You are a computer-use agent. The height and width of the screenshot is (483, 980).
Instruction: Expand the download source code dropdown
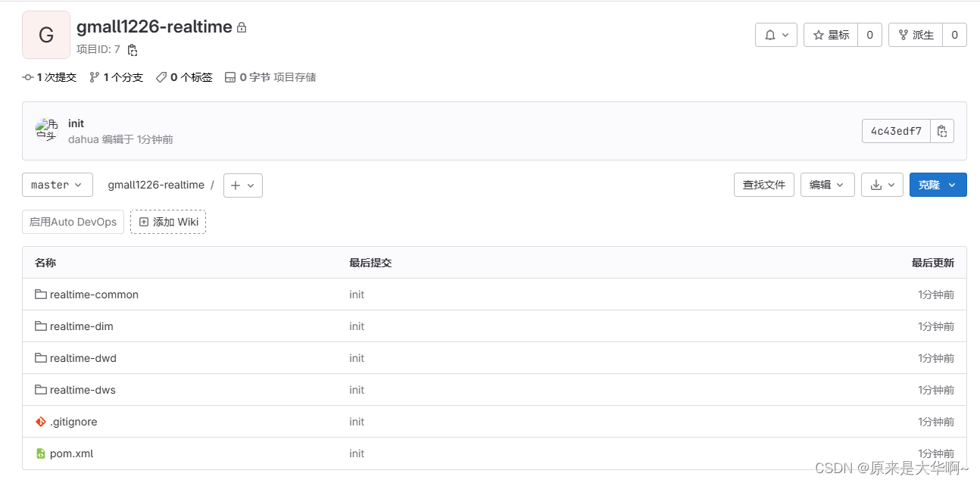click(x=882, y=184)
